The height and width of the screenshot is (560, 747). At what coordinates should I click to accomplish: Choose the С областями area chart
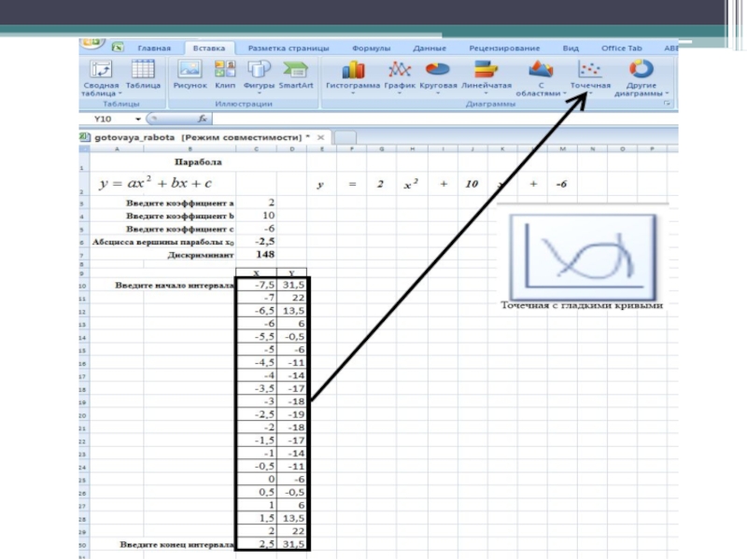pyautogui.click(x=541, y=77)
